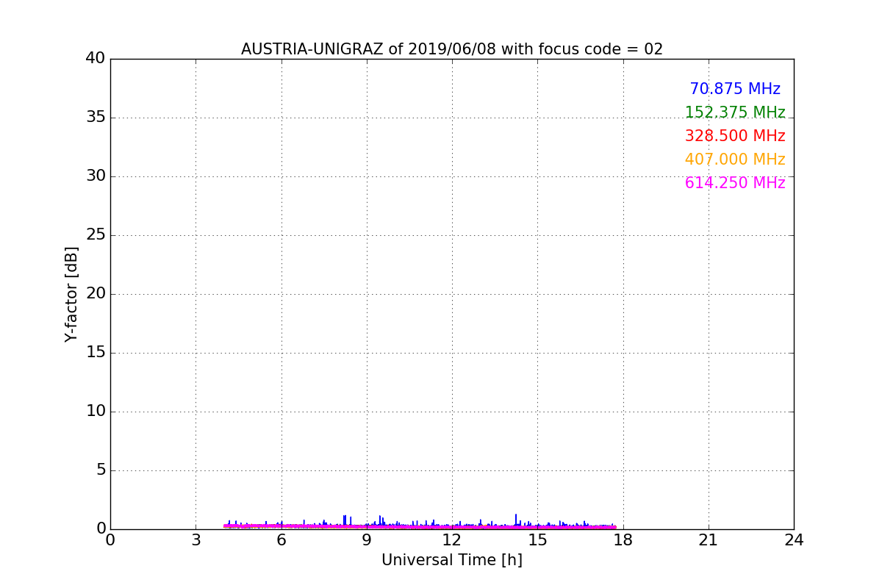Click x-axis tick label 6
The height and width of the screenshot is (588, 882).
[x=282, y=540]
